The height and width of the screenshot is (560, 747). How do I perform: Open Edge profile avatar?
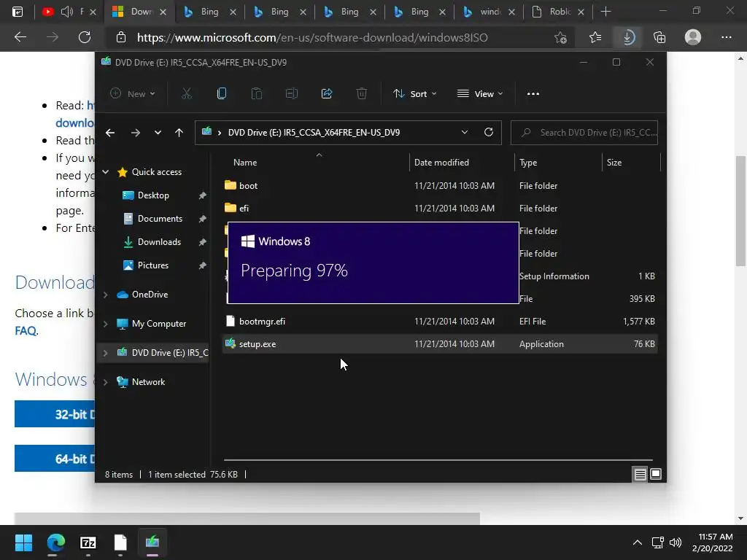693,37
